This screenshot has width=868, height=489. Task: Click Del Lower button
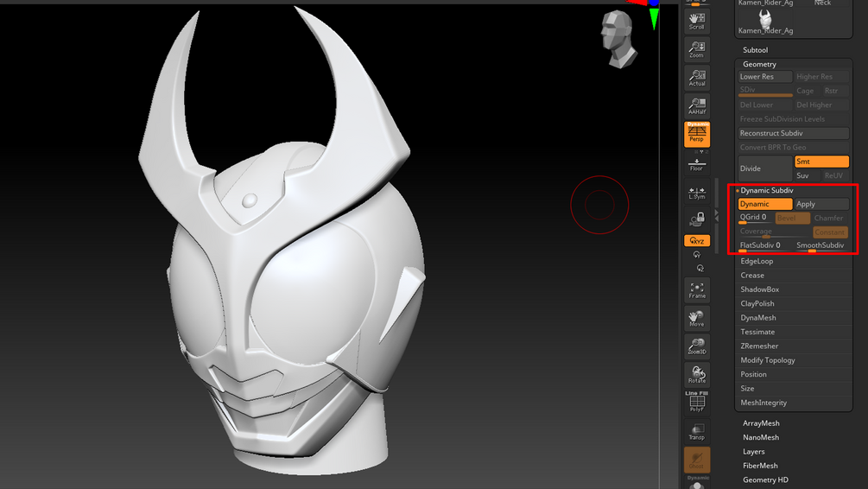pyautogui.click(x=765, y=105)
